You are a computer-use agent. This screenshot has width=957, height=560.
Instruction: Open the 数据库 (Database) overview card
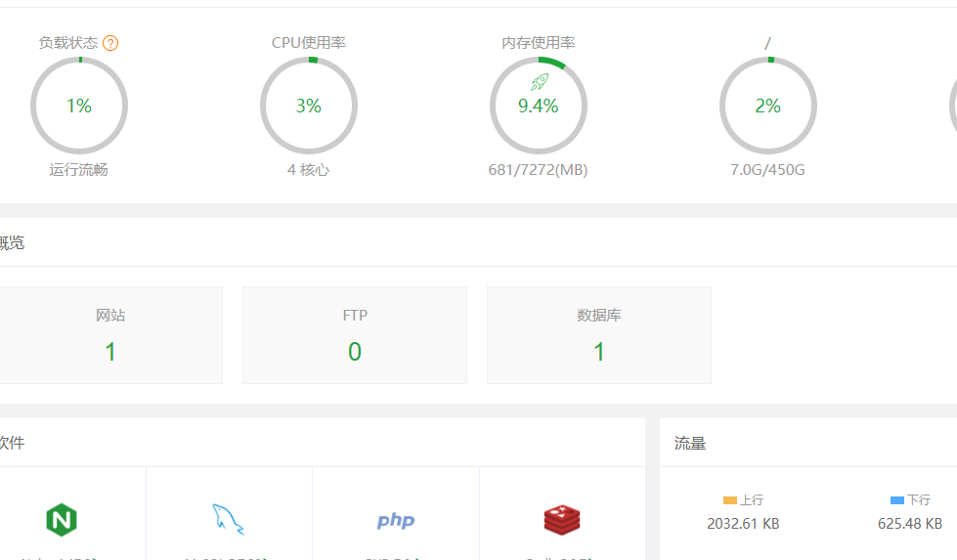click(x=599, y=334)
